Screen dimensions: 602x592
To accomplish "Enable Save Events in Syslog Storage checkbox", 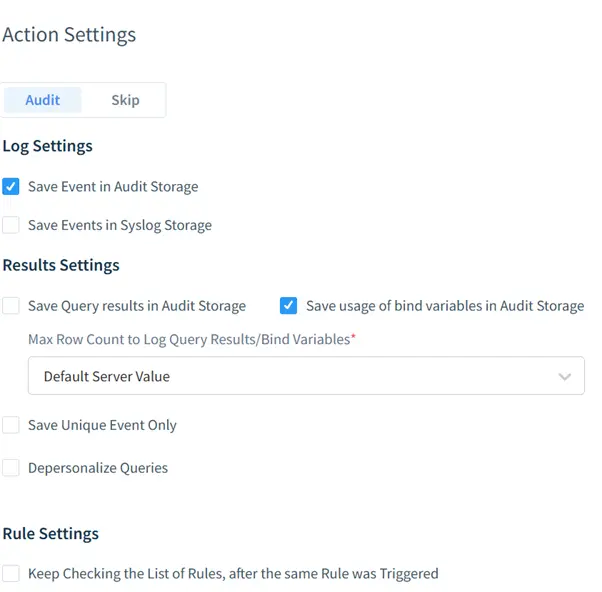I will (11, 226).
